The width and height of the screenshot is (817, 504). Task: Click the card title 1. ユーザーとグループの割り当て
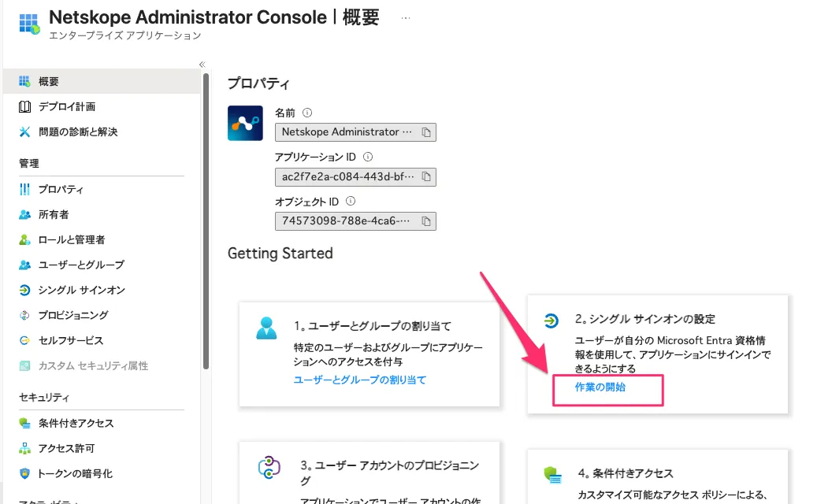coord(372,326)
